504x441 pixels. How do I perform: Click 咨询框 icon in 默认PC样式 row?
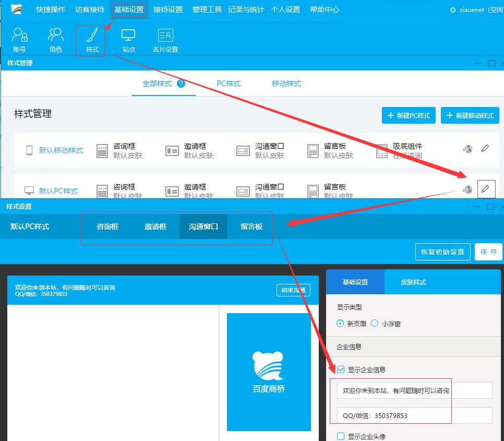point(102,191)
